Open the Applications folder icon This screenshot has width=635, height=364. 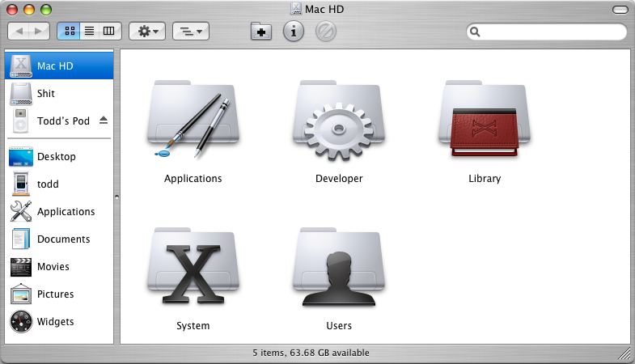click(x=193, y=119)
